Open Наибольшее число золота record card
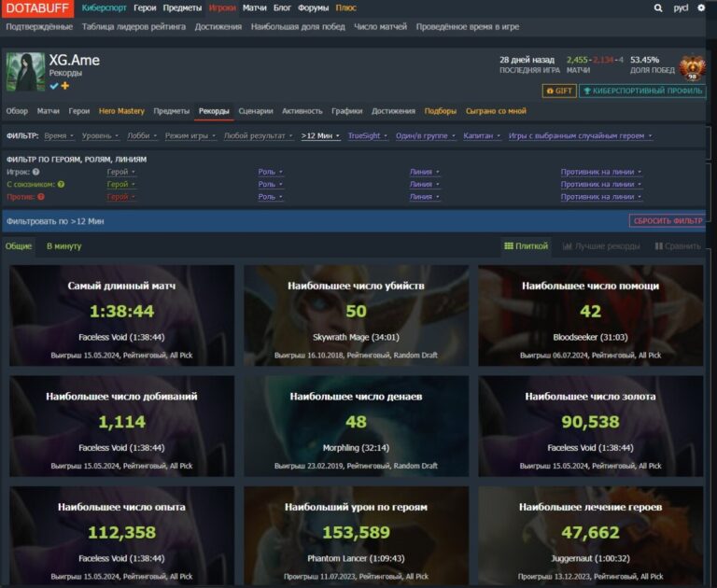Image resolution: width=717 pixels, height=588 pixels. click(590, 427)
